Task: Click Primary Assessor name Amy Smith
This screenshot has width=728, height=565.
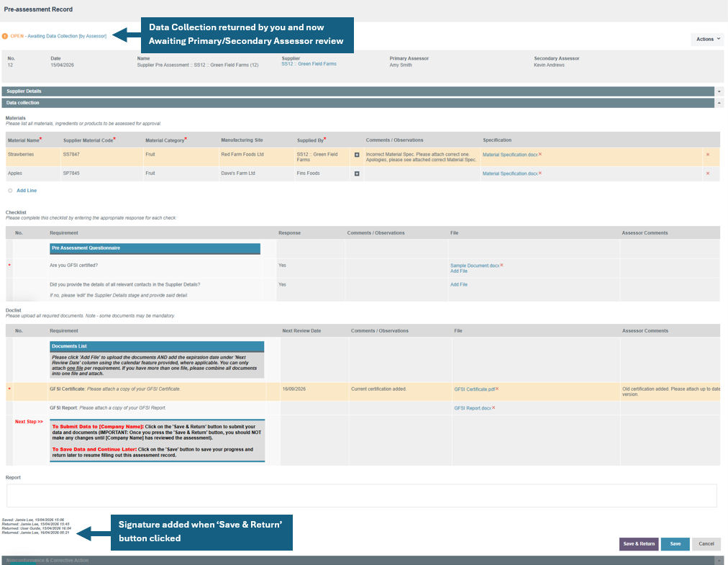Action: point(401,65)
